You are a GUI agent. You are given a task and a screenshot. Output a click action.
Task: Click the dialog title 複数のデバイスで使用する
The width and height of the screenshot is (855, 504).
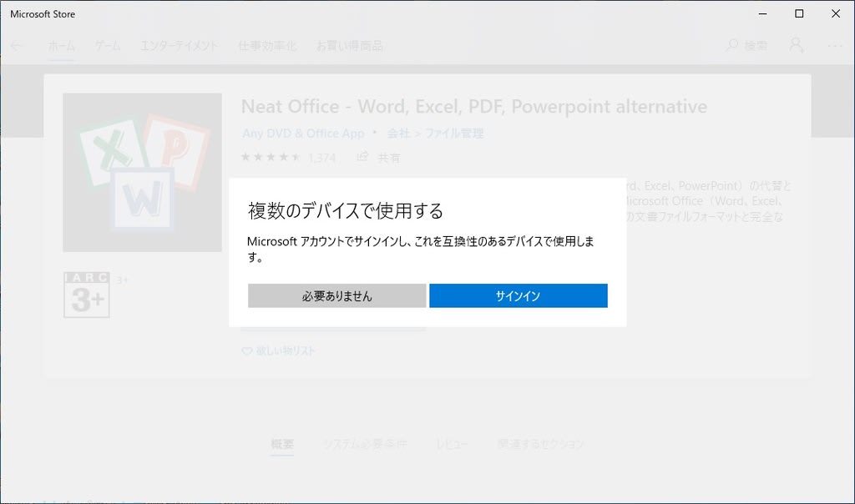point(346,210)
